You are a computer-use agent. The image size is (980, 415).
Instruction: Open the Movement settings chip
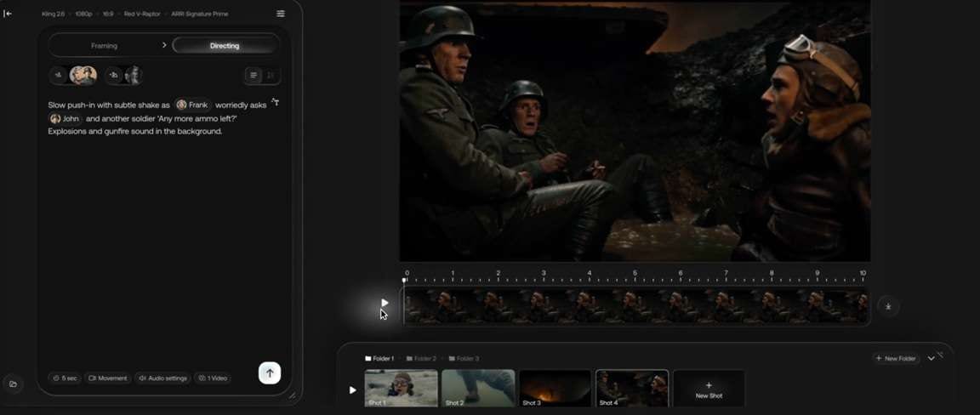pos(107,378)
